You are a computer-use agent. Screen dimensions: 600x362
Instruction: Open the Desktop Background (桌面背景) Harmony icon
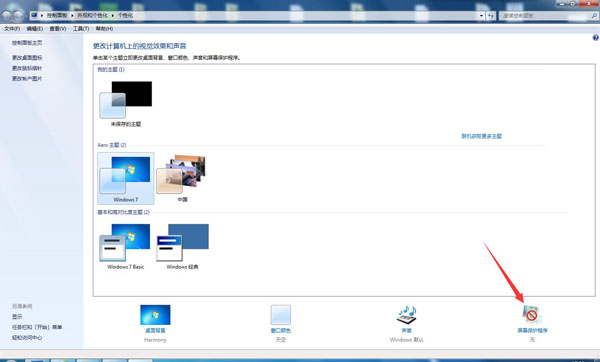[x=155, y=315]
